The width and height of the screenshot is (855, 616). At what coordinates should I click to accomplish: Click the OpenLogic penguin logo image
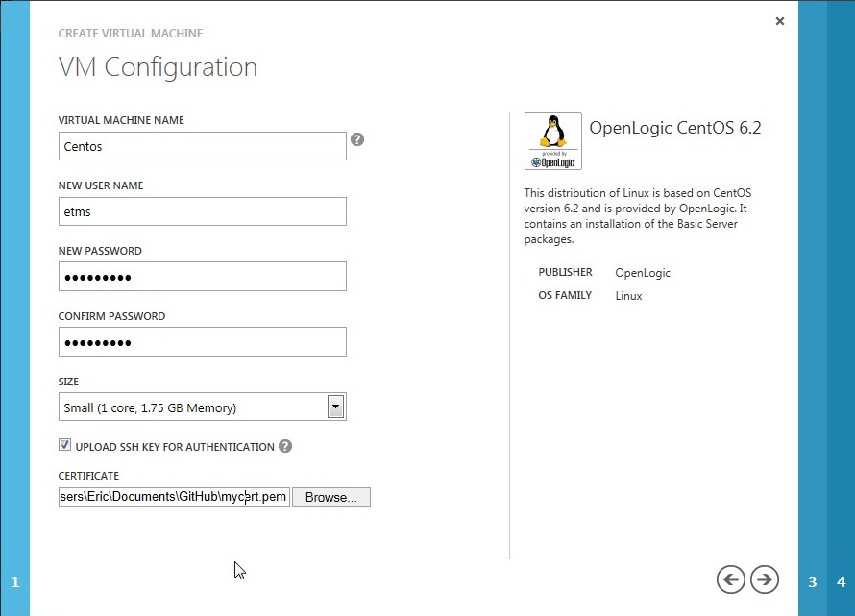552,141
